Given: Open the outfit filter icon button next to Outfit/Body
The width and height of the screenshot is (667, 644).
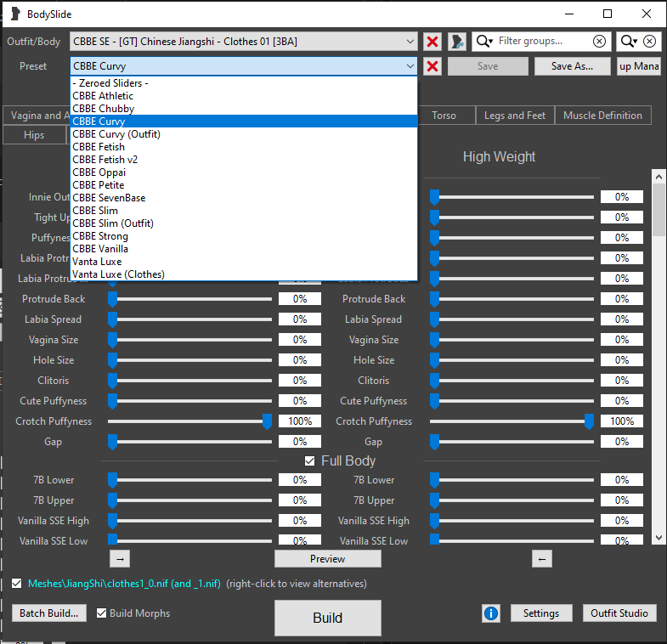Looking at the screenshot, I should tap(457, 42).
